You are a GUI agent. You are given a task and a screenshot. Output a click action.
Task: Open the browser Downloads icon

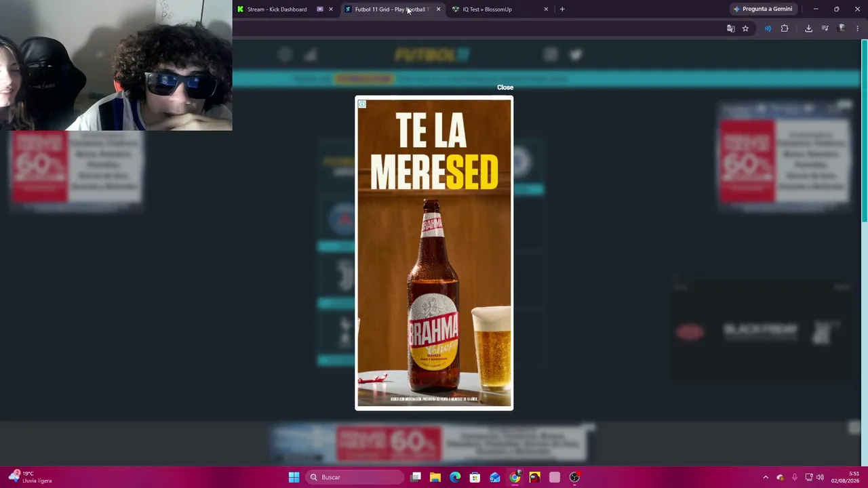tap(808, 28)
